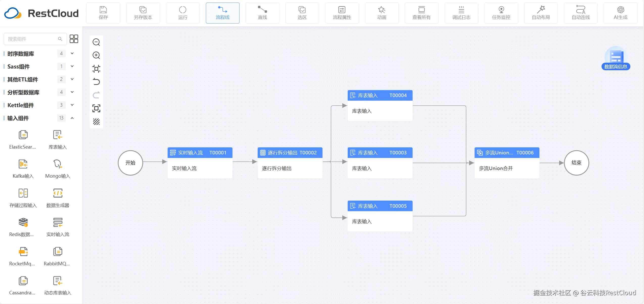Collapse the 输入组件 category
The image size is (644, 304).
click(72, 118)
